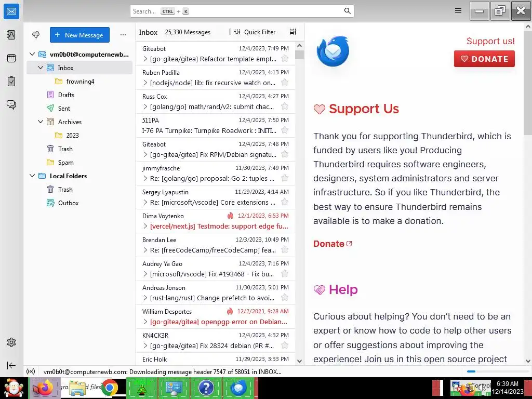Open the online status indicator icon
532x399 pixels.
(31, 371)
